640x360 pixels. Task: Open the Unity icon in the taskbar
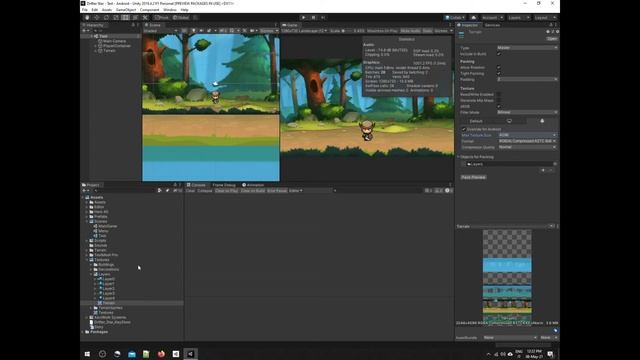(191, 354)
